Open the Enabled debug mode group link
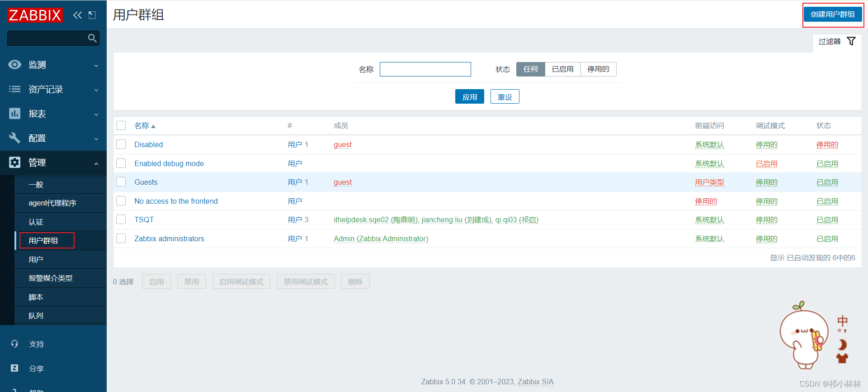868x392 pixels. (169, 163)
